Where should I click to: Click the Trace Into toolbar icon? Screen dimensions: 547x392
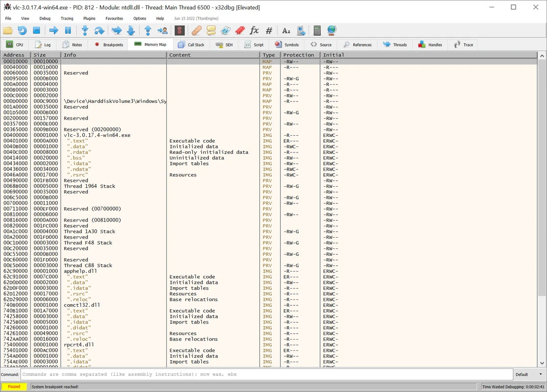117,30
